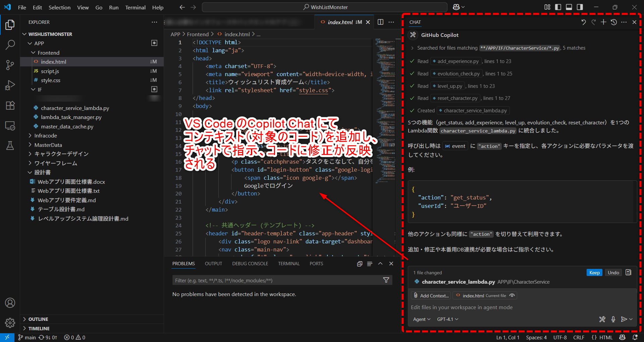The height and width of the screenshot is (342, 644).
Task: Open script.js in the explorer
Action: [x=50, y=71]
